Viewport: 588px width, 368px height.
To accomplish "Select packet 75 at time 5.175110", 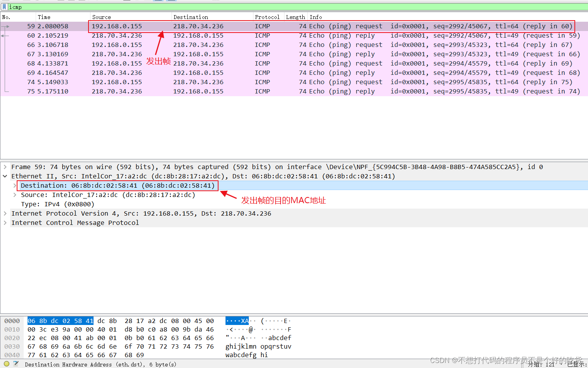I will [x=294, y=91].
